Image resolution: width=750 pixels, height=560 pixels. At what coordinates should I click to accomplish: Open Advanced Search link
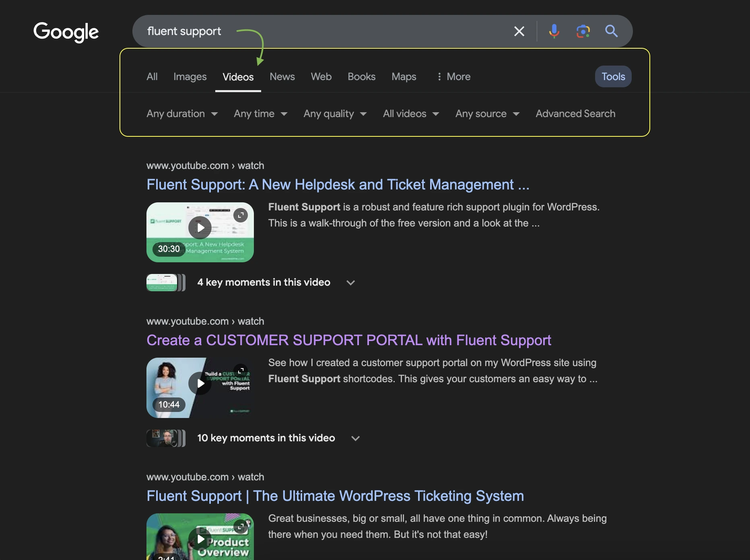pyautogui.click(x=575, y=114)
